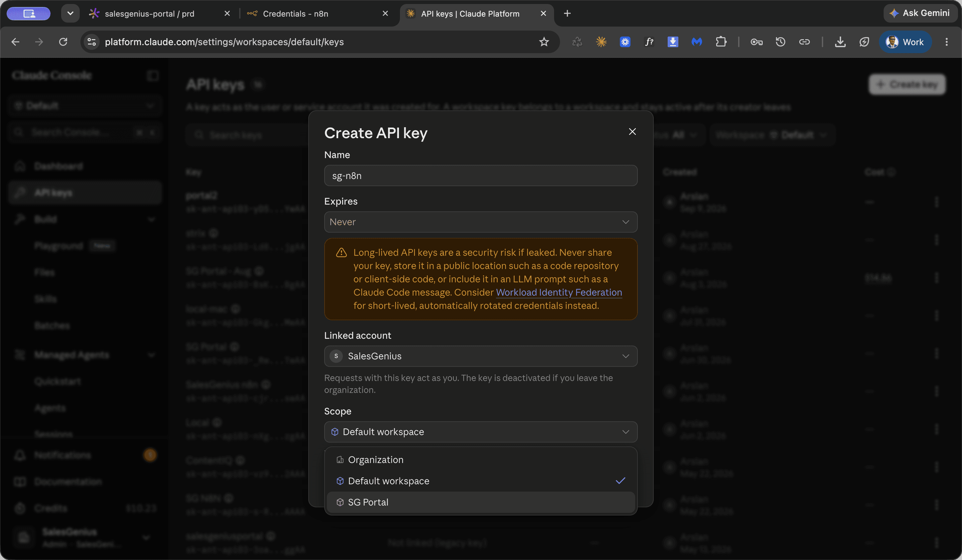962x560 pixels.
Task: Pick SG Portal from the scope list
Action: (x=481, y=502)
